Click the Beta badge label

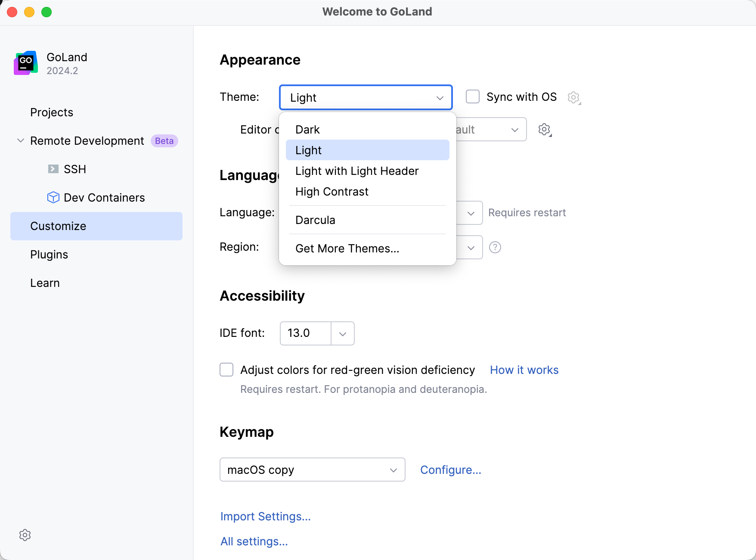click(164, 141)
